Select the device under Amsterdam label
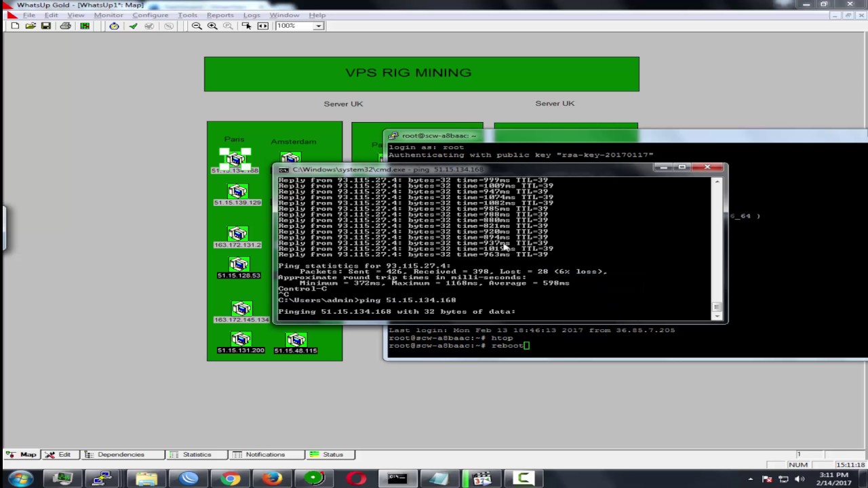 pyautogui.click(x=290, y=159)
